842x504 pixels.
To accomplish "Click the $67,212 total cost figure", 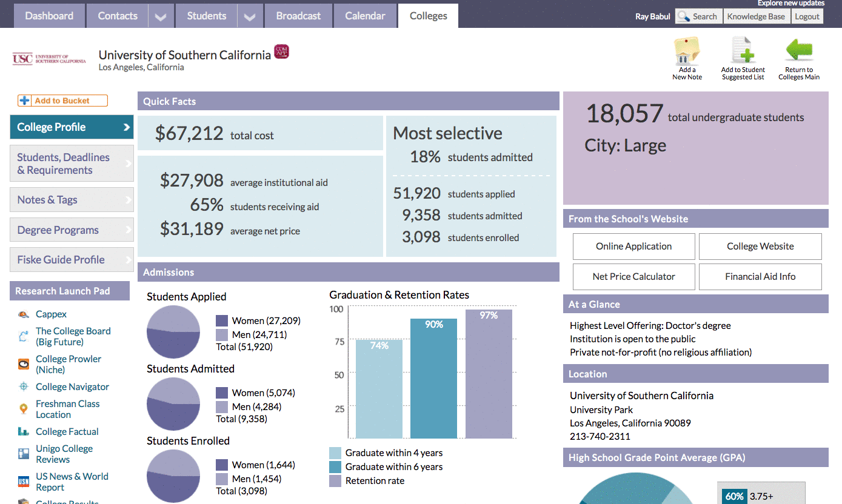I will coord(189,133).
